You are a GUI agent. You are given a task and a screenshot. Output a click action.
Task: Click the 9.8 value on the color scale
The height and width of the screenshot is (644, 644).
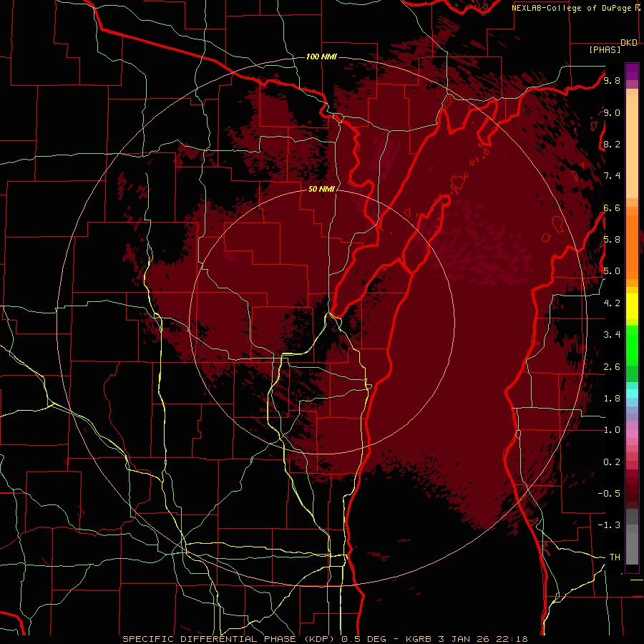click(x=612, y=80)
